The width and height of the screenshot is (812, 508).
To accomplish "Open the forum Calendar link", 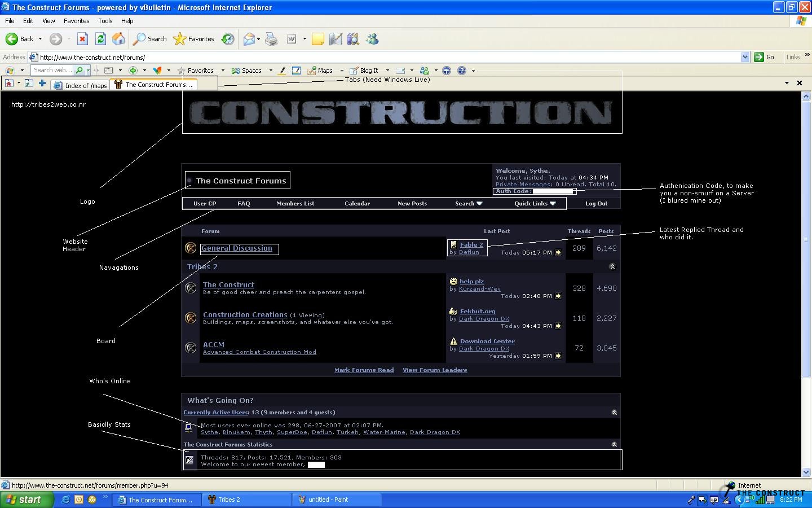I will coord(358,204).
